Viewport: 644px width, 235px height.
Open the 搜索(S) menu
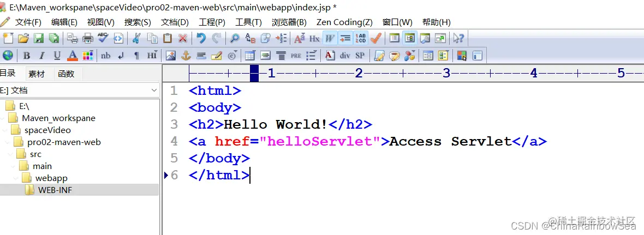click(138, 22)
